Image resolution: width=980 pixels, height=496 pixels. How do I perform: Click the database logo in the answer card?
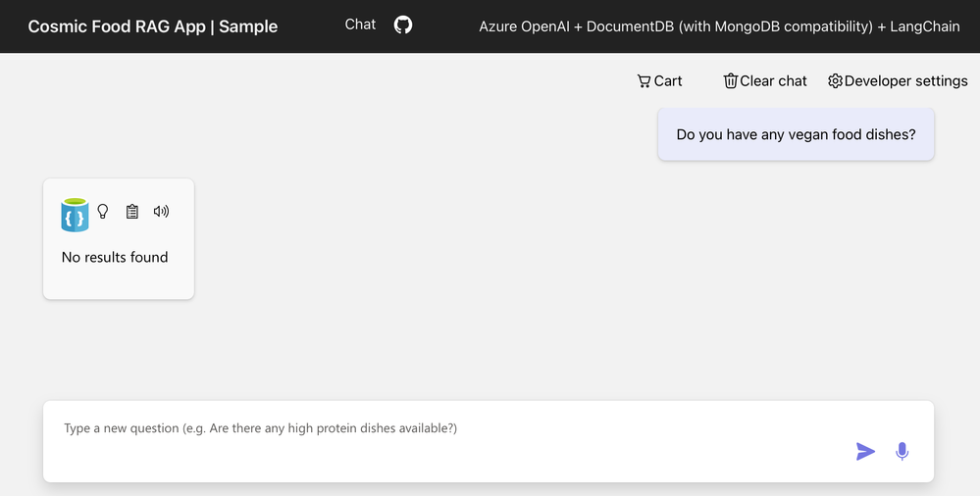pyautogui.click(x=75, y=214)
